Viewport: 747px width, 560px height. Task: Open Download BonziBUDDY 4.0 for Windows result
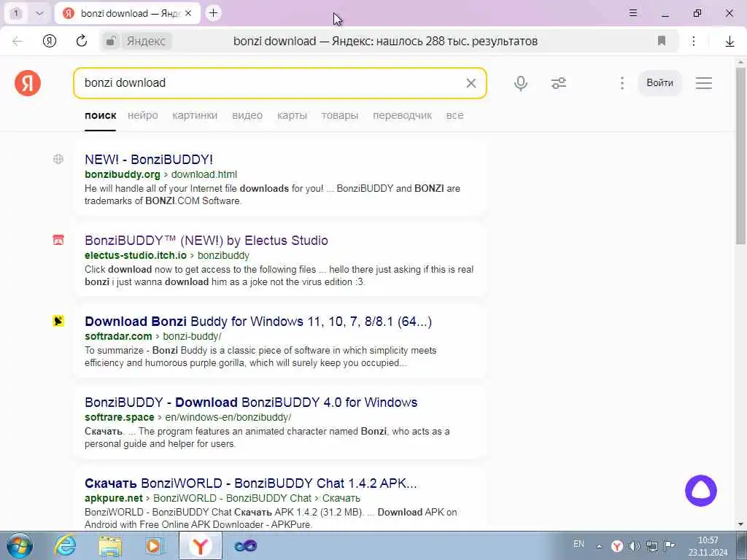251,402
